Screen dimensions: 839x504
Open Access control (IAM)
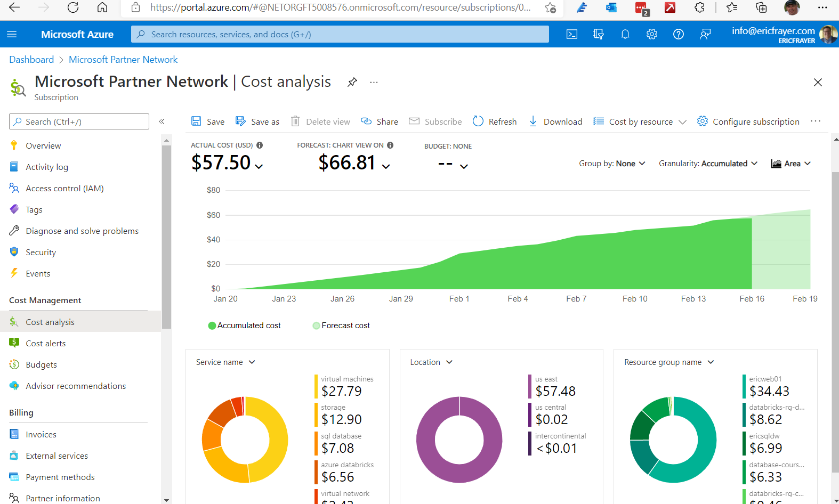[x=64, y=188]
